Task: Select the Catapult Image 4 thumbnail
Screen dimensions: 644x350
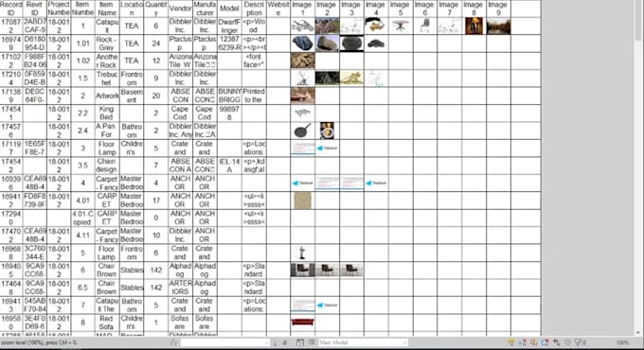Action: 375,26
